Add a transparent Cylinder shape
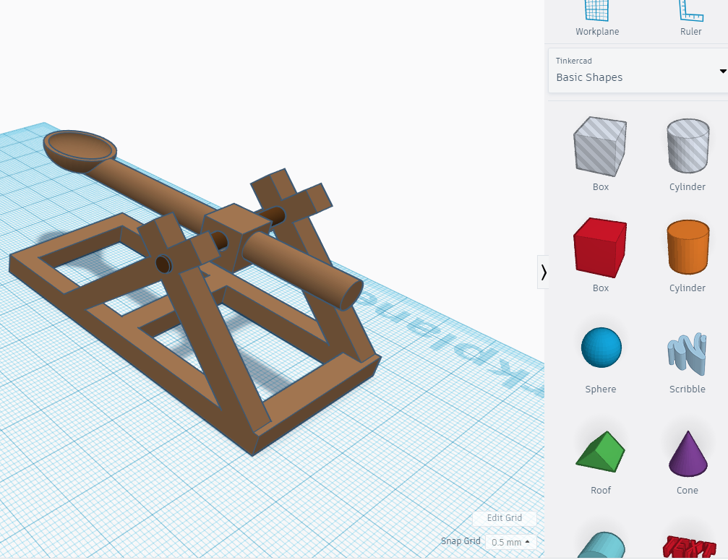The width and height of the screenshot is (728, 560). pyautogui.click(x=687, y=146)
